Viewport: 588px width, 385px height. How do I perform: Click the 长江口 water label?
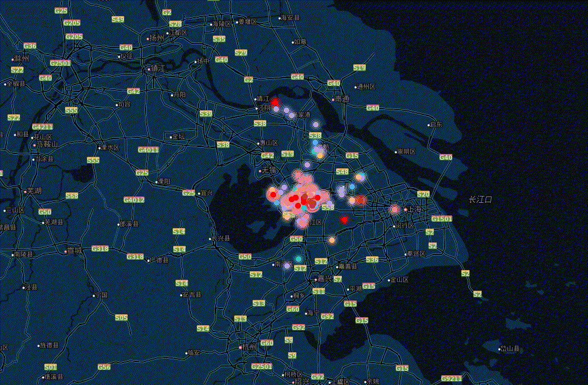(x=480, y=199)
